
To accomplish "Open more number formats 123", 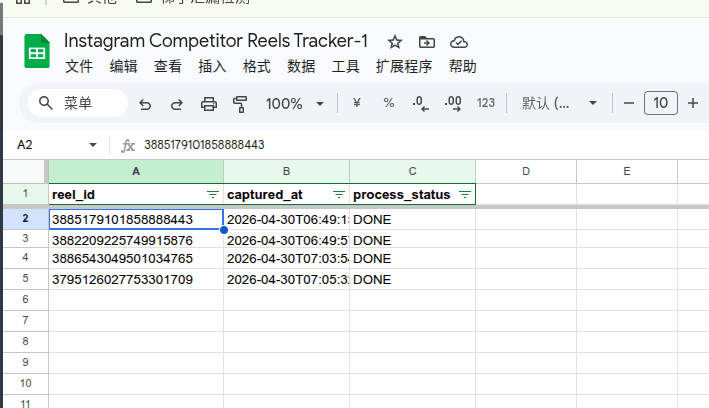I will click(486, 103).
